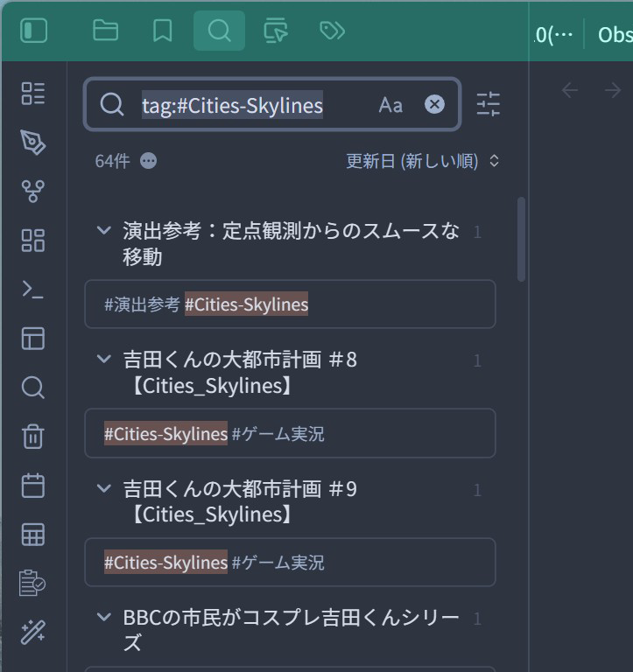
Task: Open the file explorer folder tab
Action: click(106, 31)
